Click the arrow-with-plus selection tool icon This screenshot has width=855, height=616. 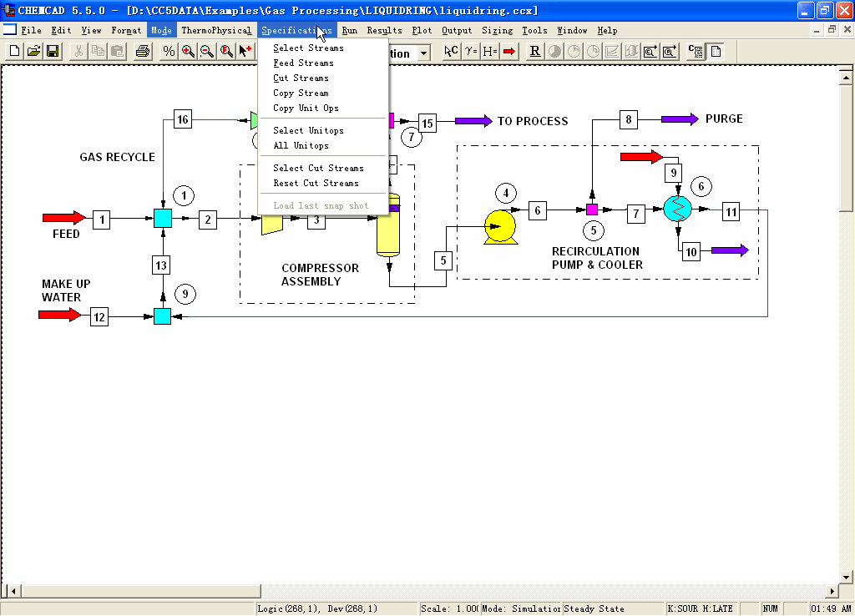245,51
